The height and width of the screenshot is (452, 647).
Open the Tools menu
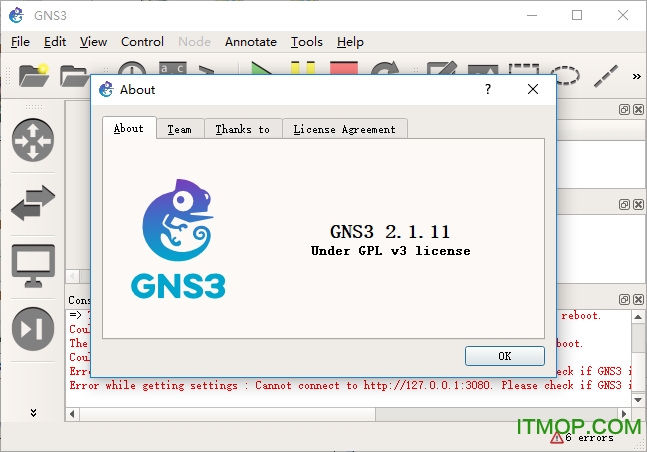coord(306,42)
